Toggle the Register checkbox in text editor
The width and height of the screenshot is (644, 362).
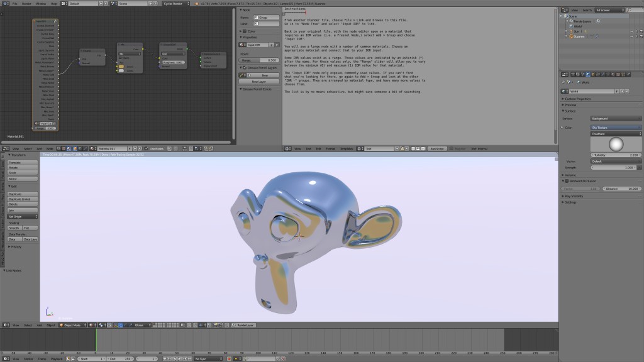(451, 149)
